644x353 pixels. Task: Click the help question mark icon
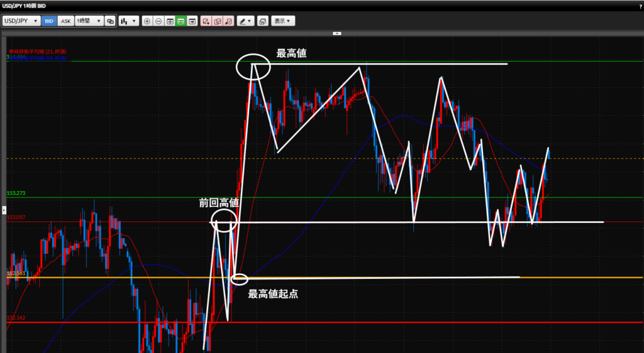click(x=640, y=6)
